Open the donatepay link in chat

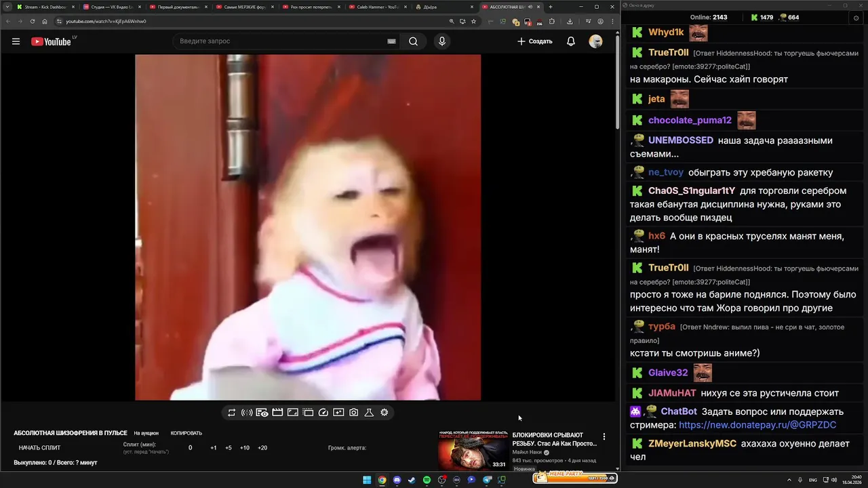757,425
